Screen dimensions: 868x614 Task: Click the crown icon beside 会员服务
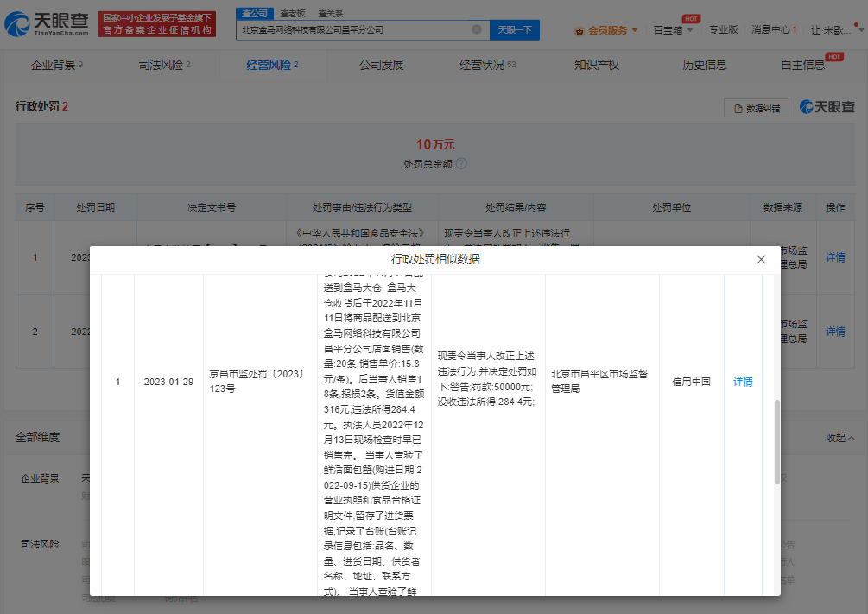[x=579, y=30]
